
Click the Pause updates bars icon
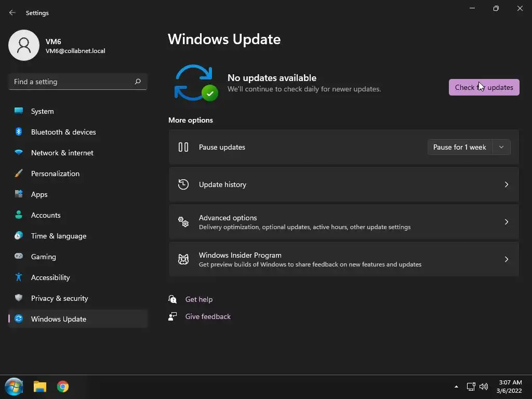tap(183, 147)
